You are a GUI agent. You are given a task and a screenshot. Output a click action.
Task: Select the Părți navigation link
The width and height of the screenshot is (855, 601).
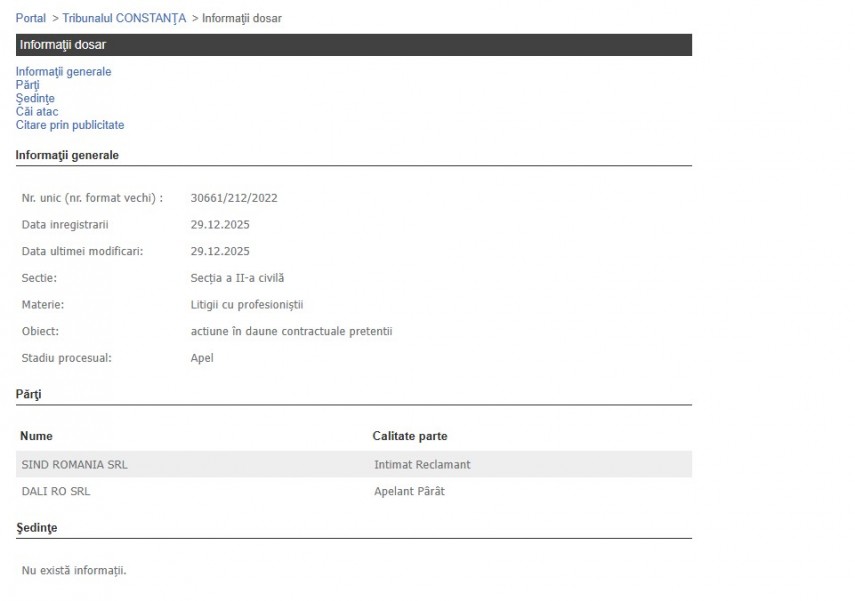27,85
